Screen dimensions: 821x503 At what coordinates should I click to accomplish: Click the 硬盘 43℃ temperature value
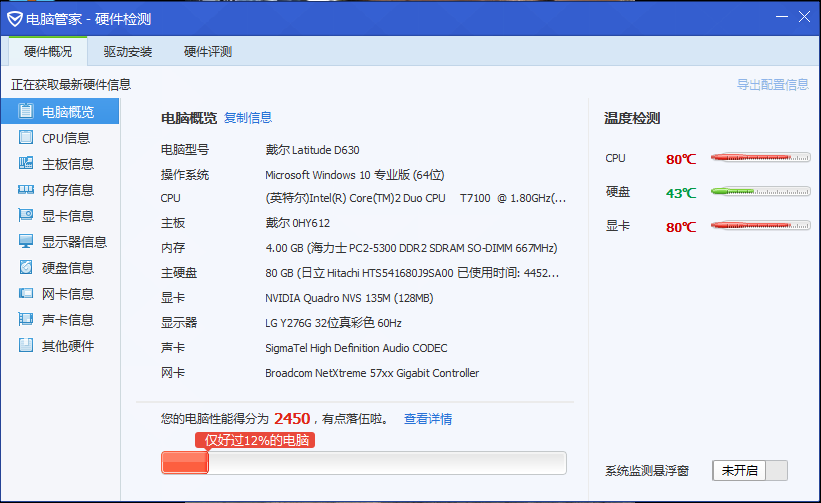tap(681, 193)
